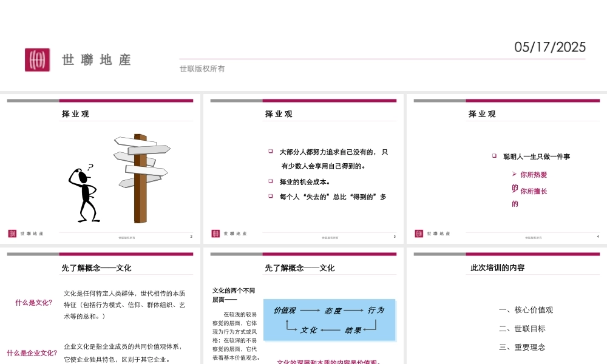The height and width of the screenshot is (364, 607).
Task: Open slide thumbnail asking 什么是文化?
Action: pyautogui.click(x=100, y=306)
